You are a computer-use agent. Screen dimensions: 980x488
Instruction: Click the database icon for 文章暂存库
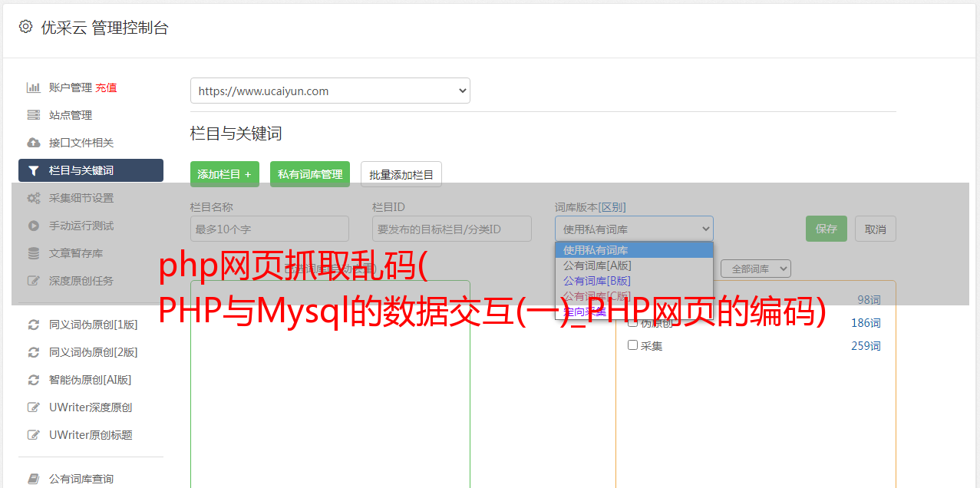coord(33,253)
